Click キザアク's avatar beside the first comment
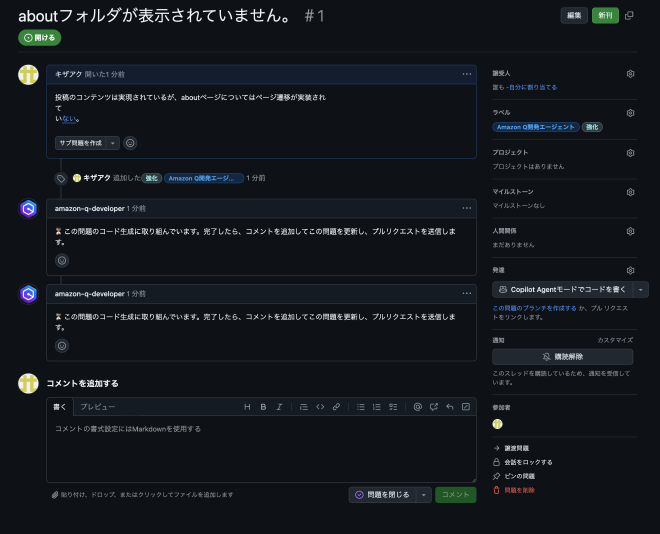The height and width of the screenshot is (534, 660). click(x=28, y=74)
